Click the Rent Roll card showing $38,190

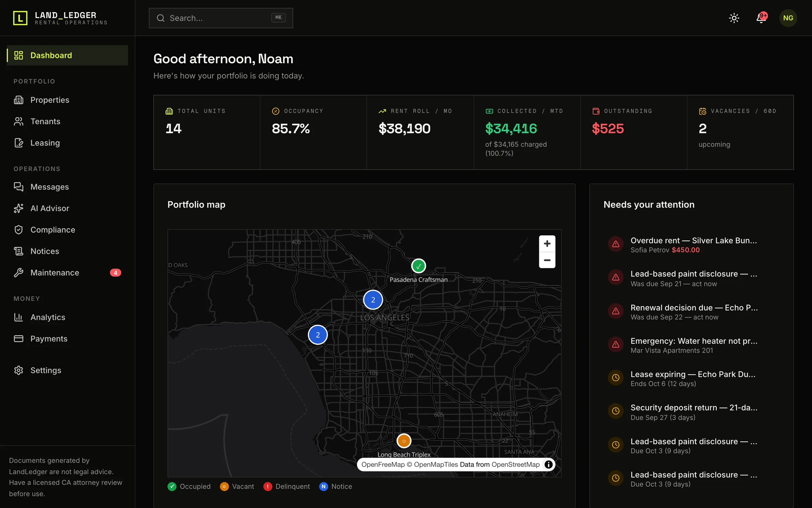coord(420,132)
